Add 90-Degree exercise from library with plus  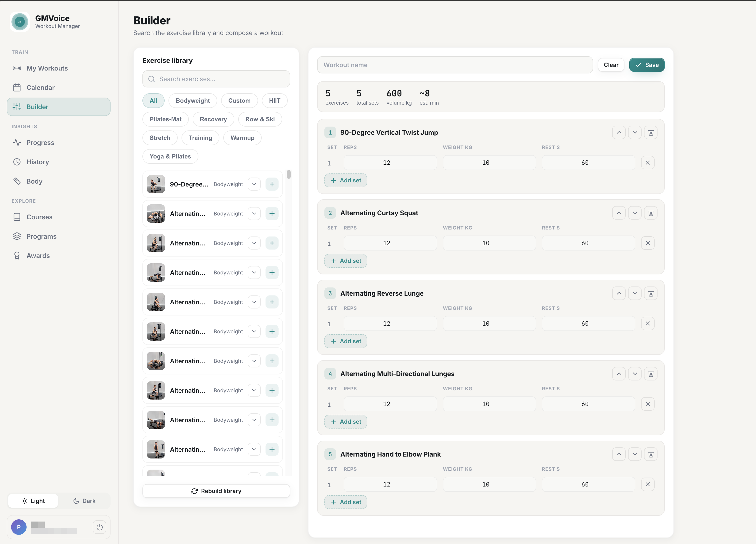pos(272,184)
